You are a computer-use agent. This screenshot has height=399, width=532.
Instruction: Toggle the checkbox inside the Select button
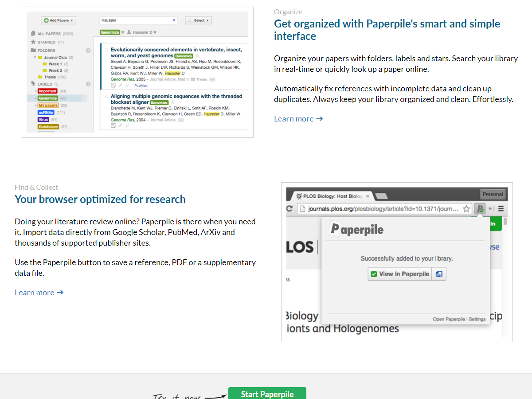point(189,20)
